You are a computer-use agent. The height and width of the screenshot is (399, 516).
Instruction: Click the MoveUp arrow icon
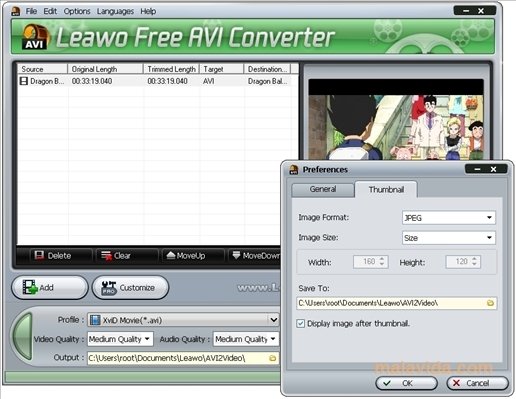point(171,255)
